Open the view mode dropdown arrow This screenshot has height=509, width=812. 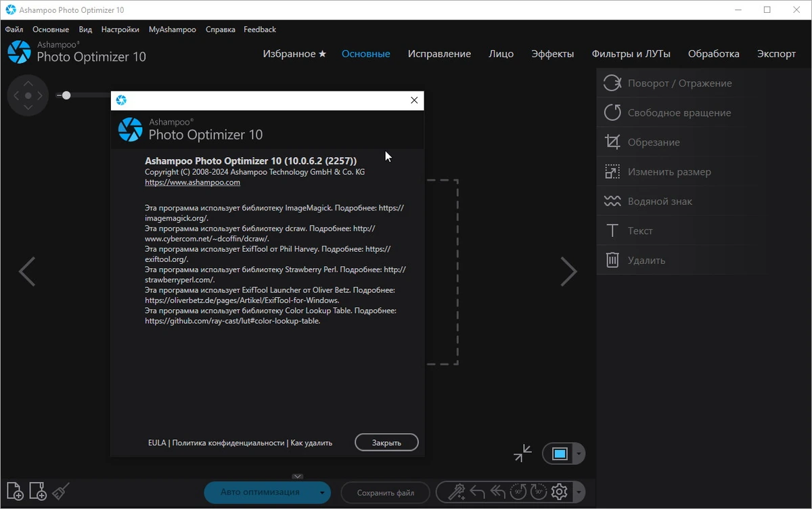(x=579, y=453)
